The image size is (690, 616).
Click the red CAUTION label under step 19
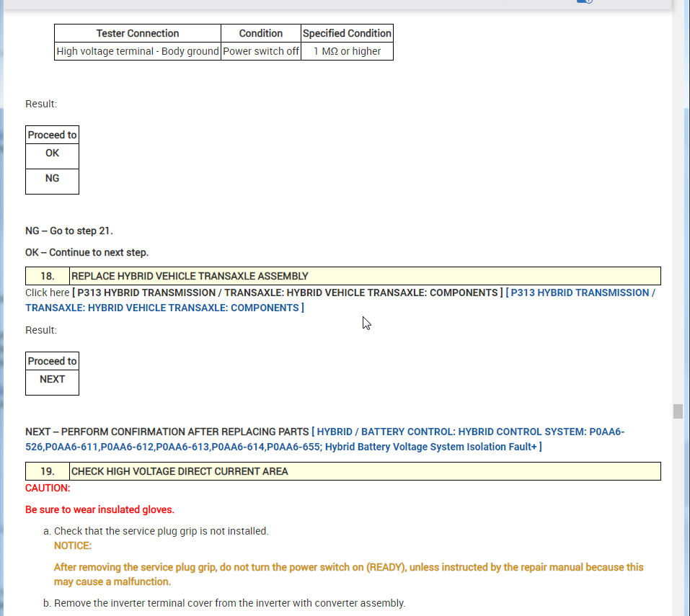48,488
